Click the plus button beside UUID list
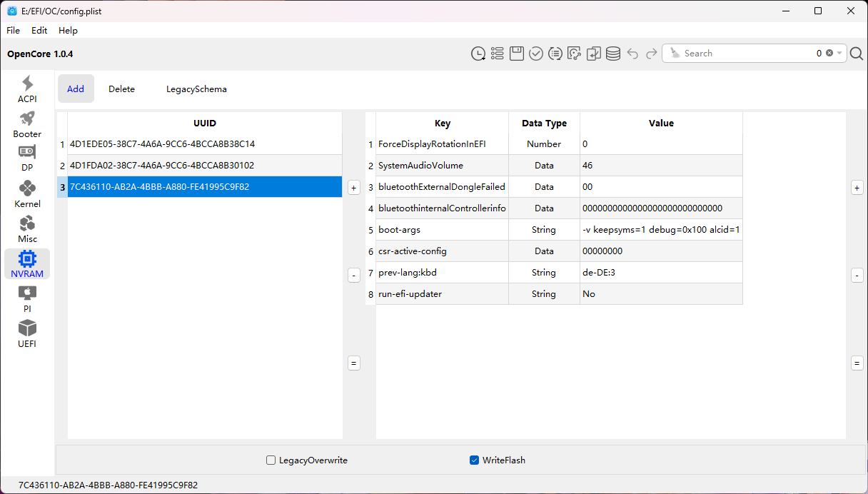The width and height of the screenshot is (868, 494). pos(353,188)
